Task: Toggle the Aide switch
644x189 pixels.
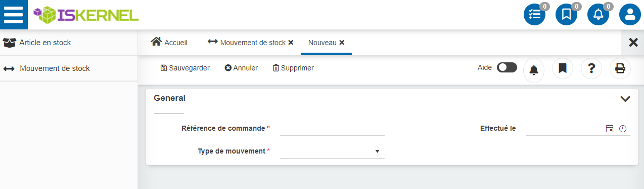Action: click(x=507, y=67)
